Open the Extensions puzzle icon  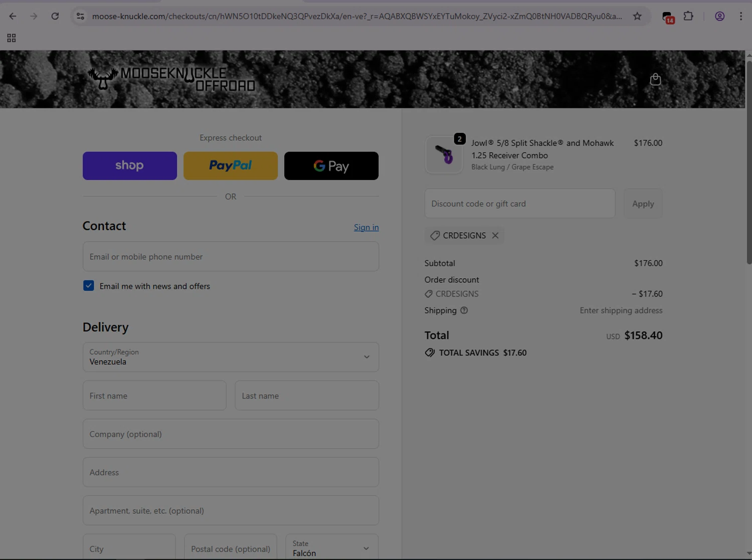[688, 16]
